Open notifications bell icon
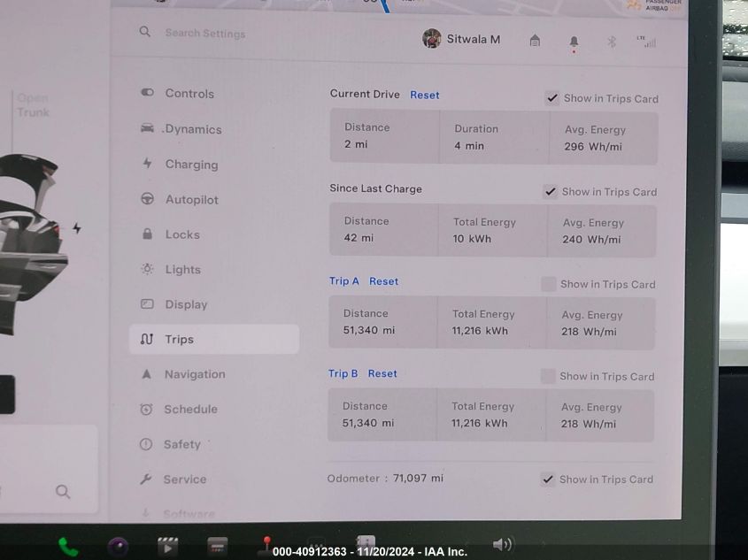Image resolution: width=748 pixels, height=560 pixels. point(574,42)
